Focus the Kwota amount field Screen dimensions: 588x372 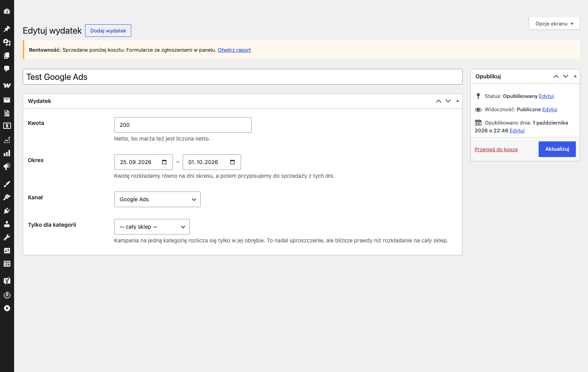(x=183, y=125)
